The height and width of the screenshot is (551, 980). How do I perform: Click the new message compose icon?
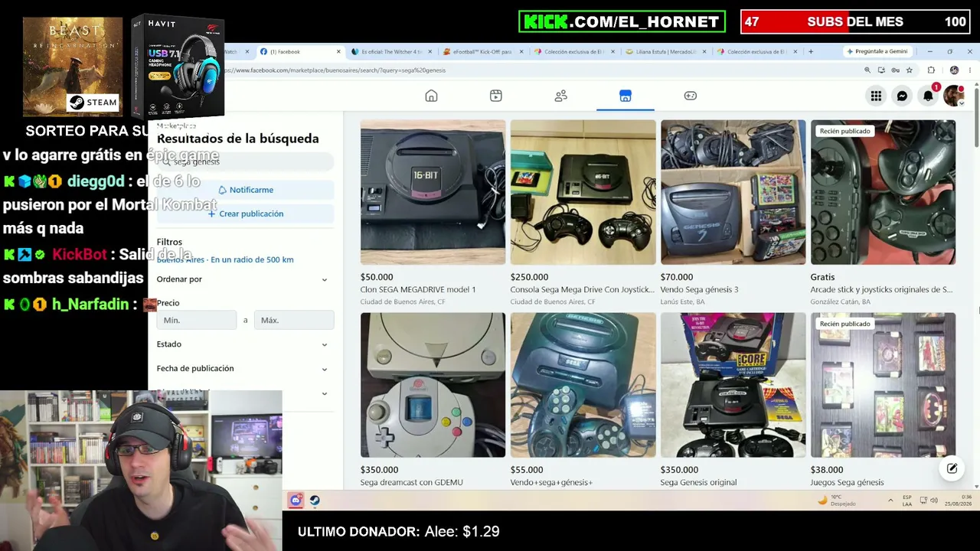pos(952,469)
